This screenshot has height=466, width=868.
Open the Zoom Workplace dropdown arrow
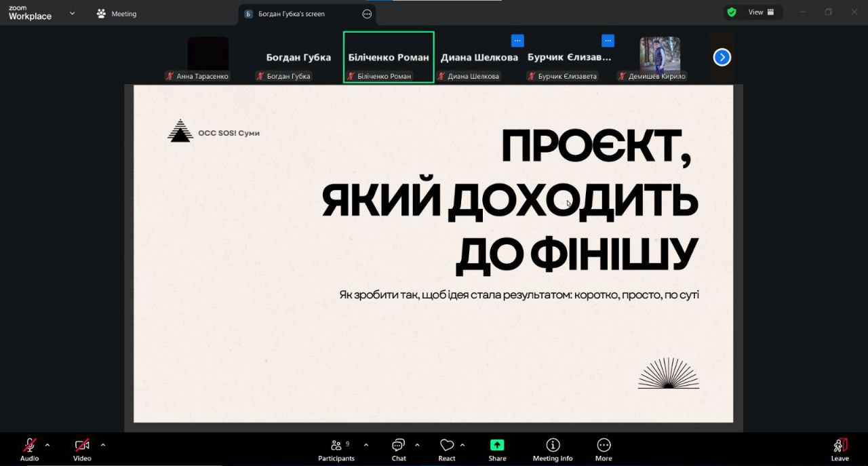[73, 13]
